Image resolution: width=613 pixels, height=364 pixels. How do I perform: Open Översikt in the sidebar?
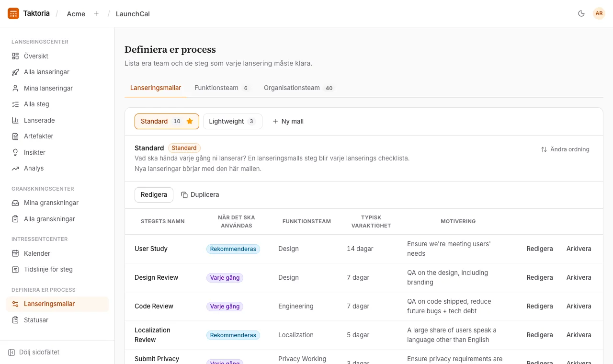click(x=57, y=56)
